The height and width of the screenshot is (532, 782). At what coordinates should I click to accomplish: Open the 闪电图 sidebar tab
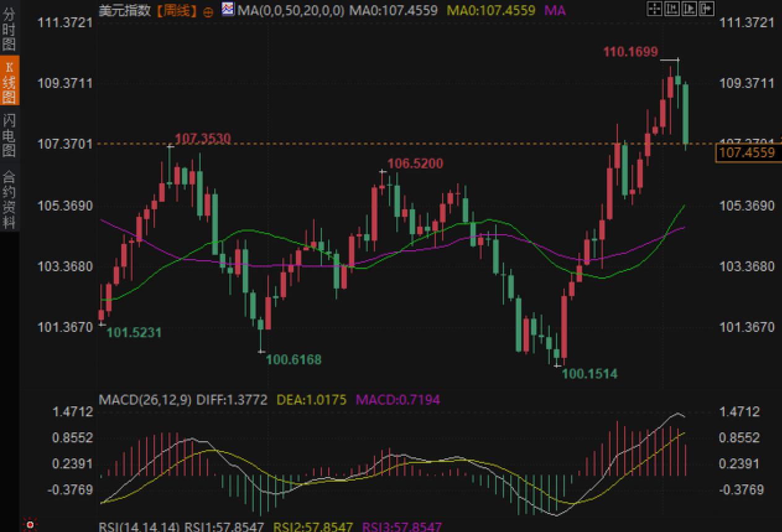(x=9, y=135)
